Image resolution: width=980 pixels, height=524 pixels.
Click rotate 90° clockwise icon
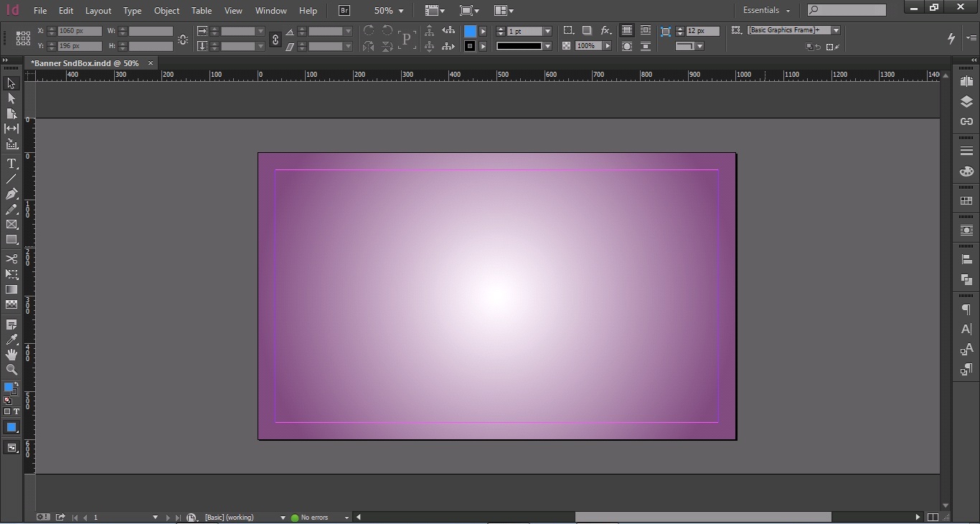[x=369, y=30]
